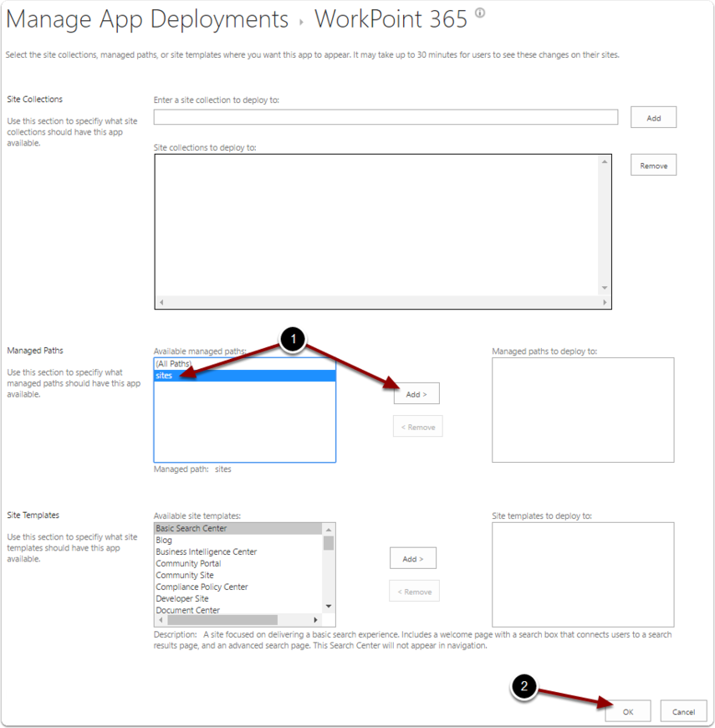Click horizontal scrollbar thumb in site templates list
The height and width of the screenshot is (728, 715).
point(222,620)
